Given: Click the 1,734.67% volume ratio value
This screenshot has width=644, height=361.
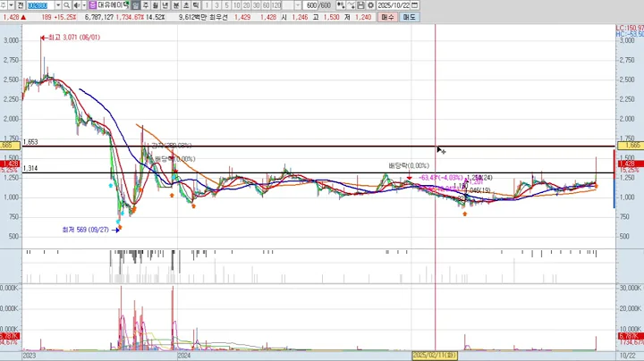Looking at the screenshot, I should 131,17.
